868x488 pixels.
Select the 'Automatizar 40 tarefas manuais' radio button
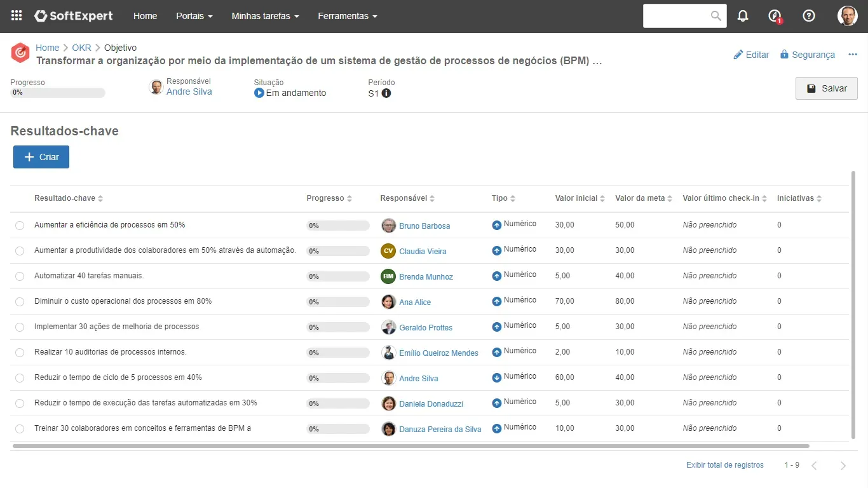[x=20, y=276]
